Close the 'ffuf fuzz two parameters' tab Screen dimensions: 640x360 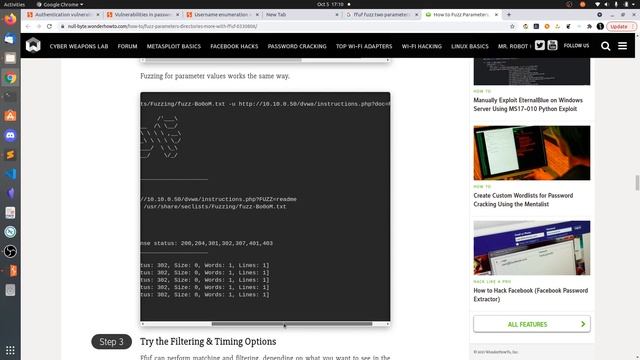pos(416,14)
